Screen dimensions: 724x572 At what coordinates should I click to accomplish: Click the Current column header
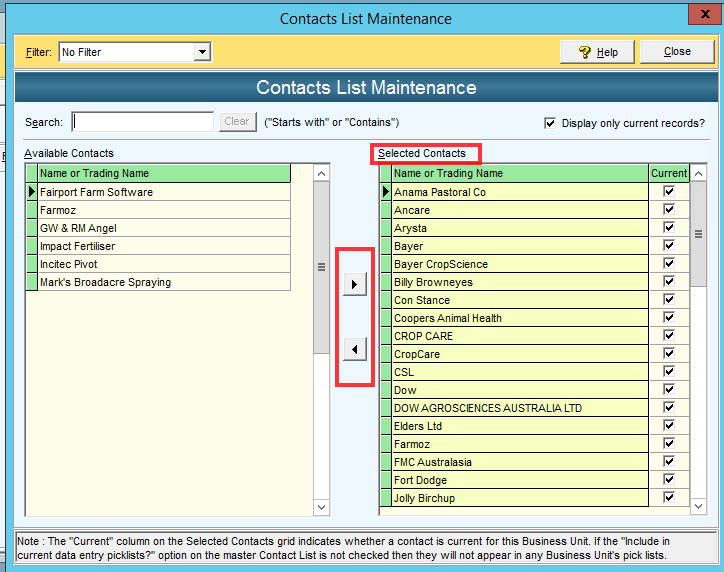(x=669, y=173)
